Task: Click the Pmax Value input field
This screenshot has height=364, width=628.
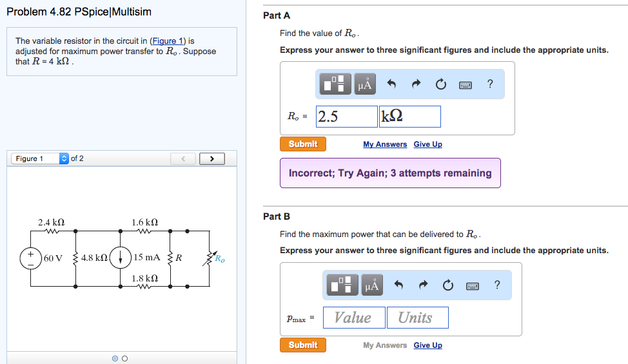Action: pos(354,318)
